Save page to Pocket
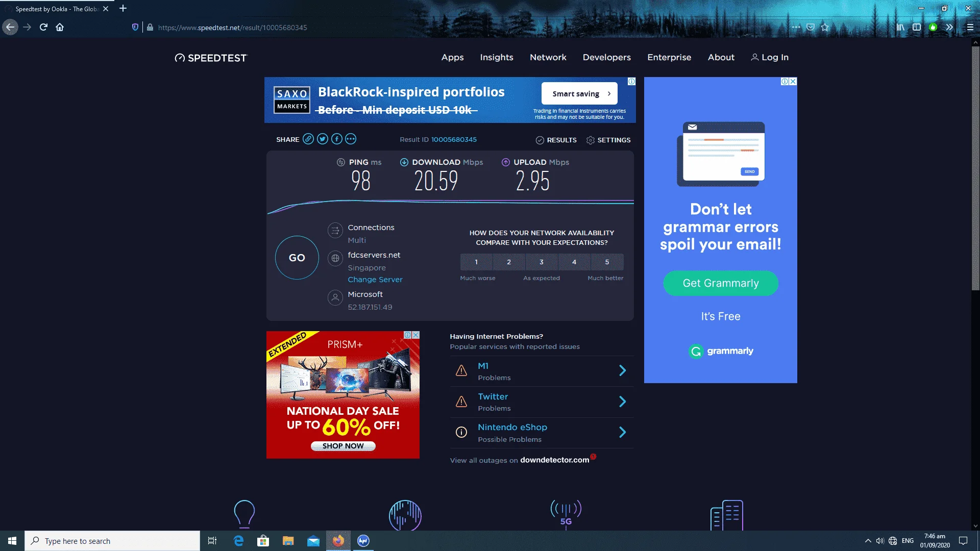Screen dimensions: 980x551 tap(811, 27)
